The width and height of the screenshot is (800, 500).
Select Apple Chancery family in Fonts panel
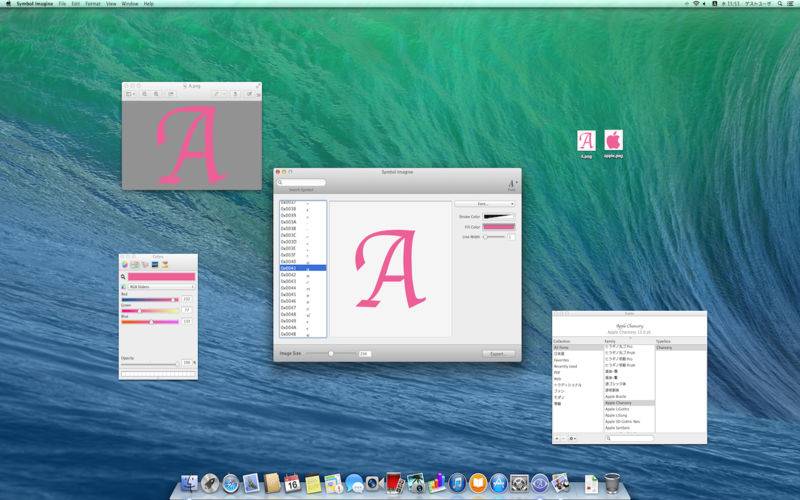tap(629, 403)
